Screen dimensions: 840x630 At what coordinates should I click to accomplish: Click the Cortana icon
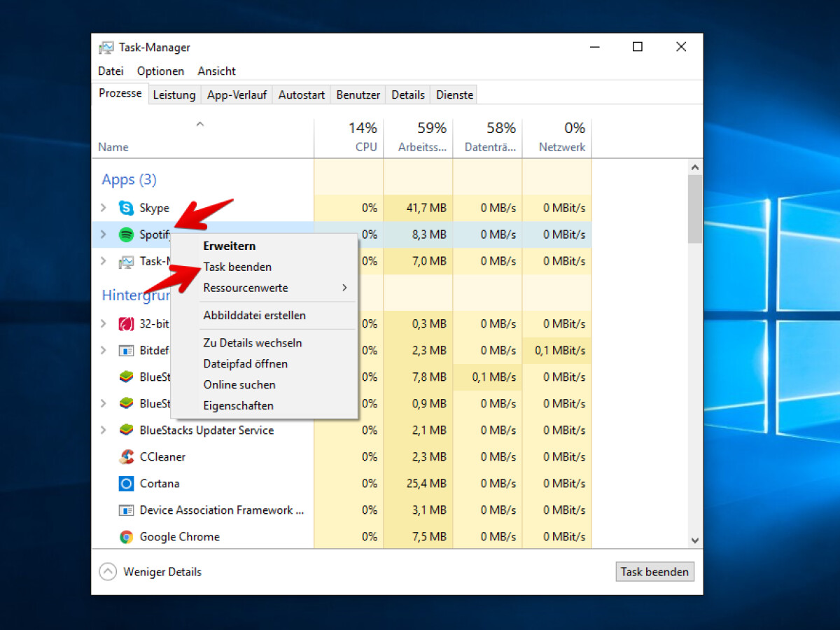[x=126, y=483]
